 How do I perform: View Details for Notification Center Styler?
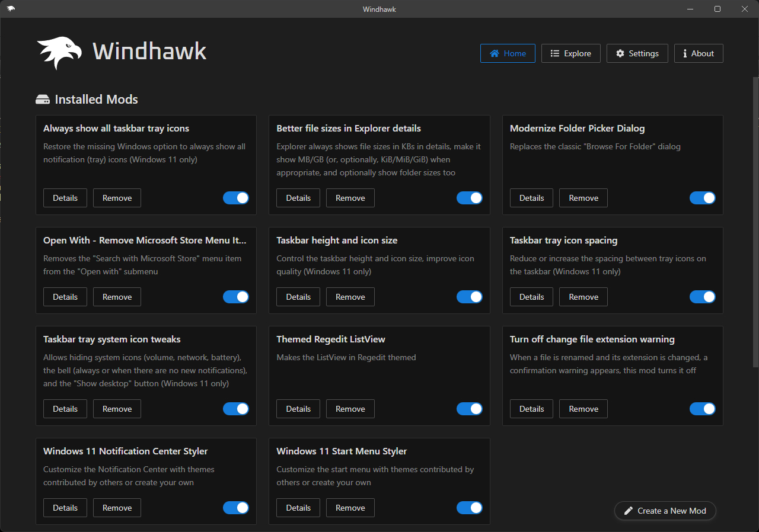[65, 508]
